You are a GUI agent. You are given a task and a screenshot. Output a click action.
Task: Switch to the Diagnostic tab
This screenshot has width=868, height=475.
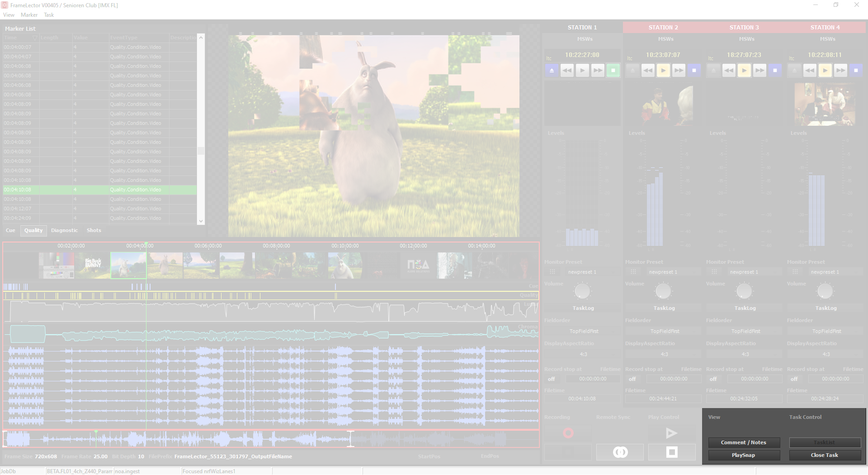click(x=64, y=230)
